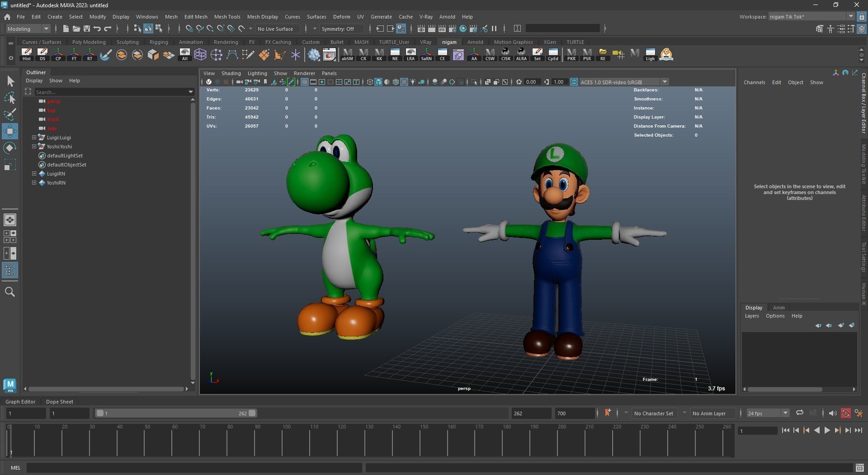Image resolution: width=868 pixels, height=475 pixels.
Task: Click the MEL command line input
Action: (x=194, y=468)
